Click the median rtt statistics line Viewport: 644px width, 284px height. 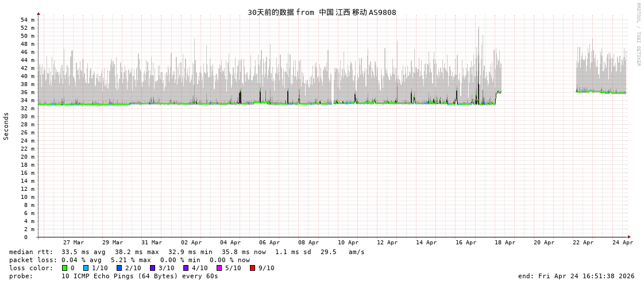pyautogui.click(x=187, y=252)
